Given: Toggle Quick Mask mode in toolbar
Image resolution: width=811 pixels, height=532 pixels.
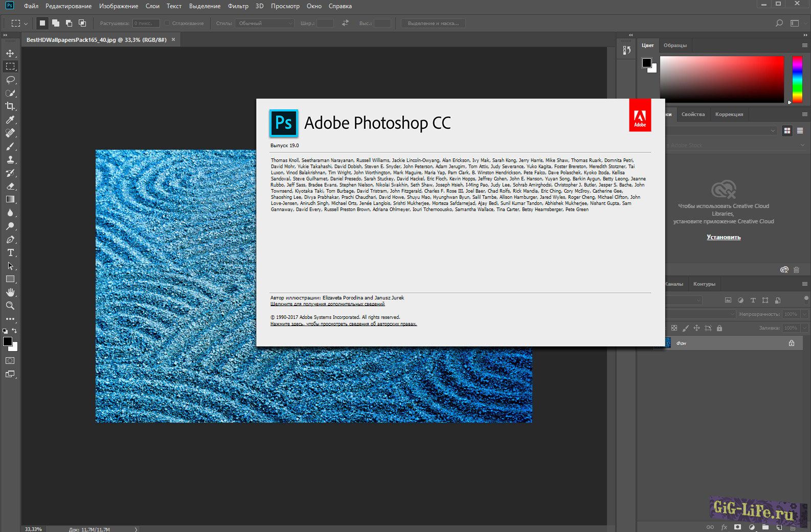Looking at the screenshot, I should pos(10,361).
